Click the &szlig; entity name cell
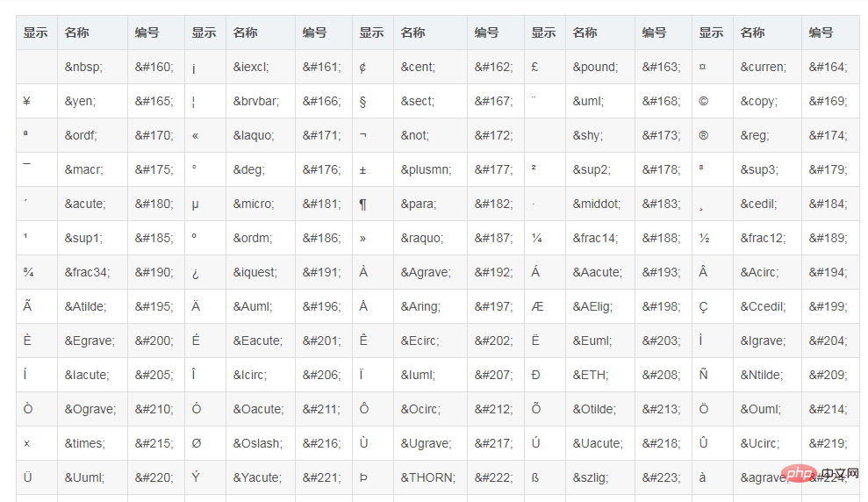868x502 pixels. point(600,477)
